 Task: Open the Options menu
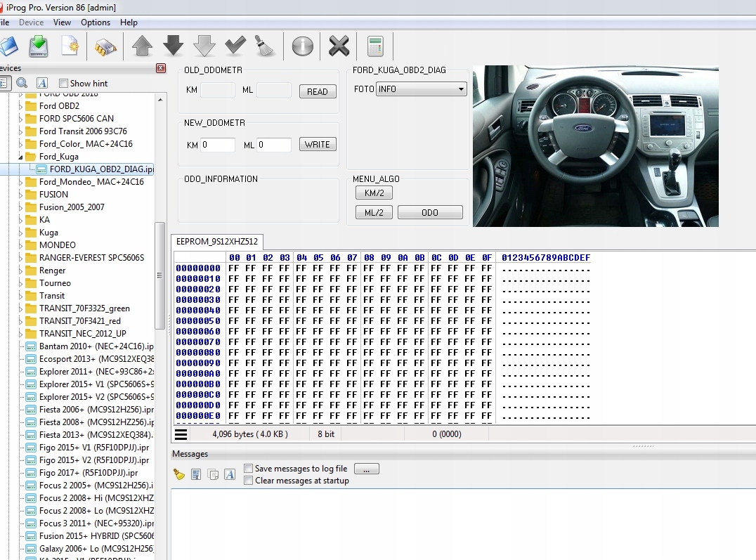[x=96, y=22]
